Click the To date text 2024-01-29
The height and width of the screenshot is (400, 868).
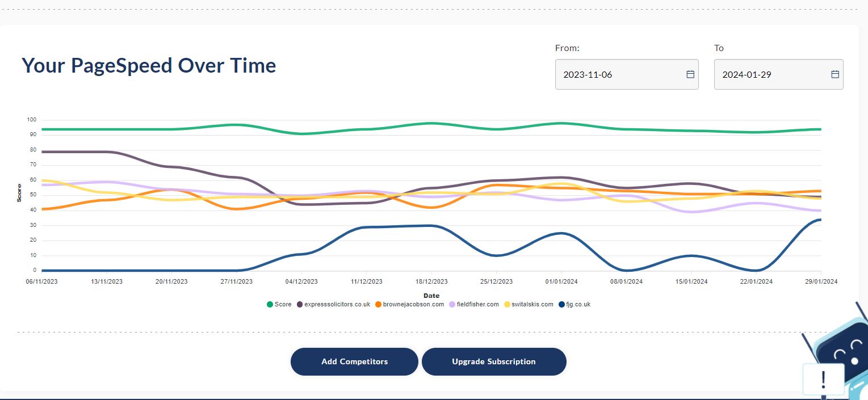(747, 74)
